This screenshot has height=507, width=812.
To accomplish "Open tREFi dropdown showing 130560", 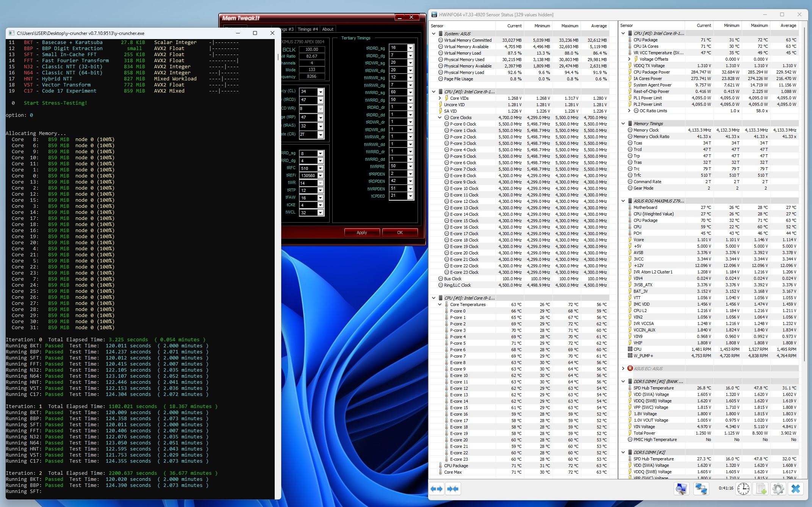I will click(x=320, y=176).
